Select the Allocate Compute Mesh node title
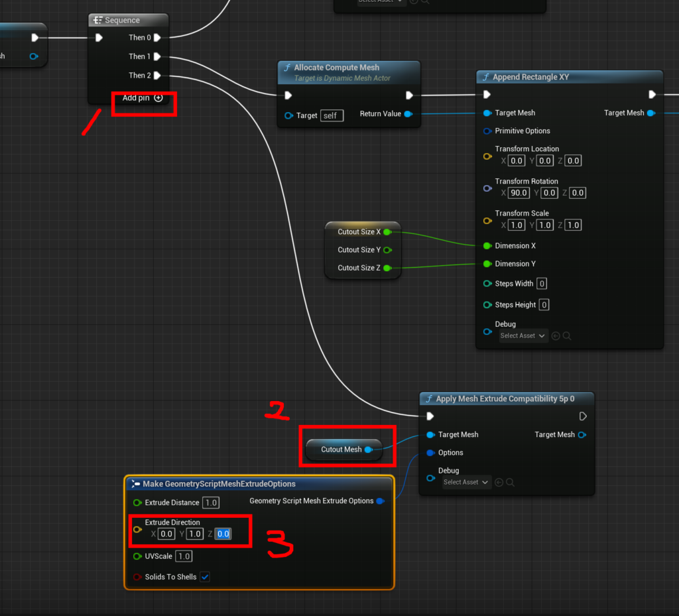679x616 pixels. pyautogui.click(x=336, y=68)
